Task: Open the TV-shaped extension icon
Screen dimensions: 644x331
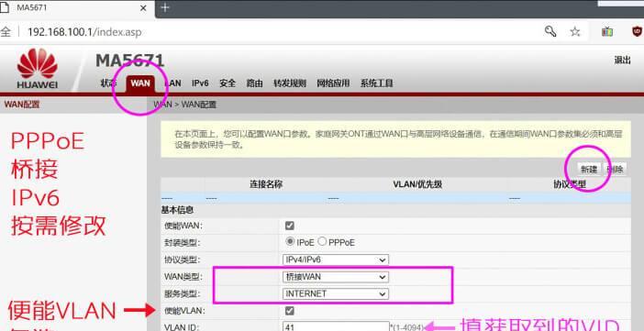Action: click(607, 31)
